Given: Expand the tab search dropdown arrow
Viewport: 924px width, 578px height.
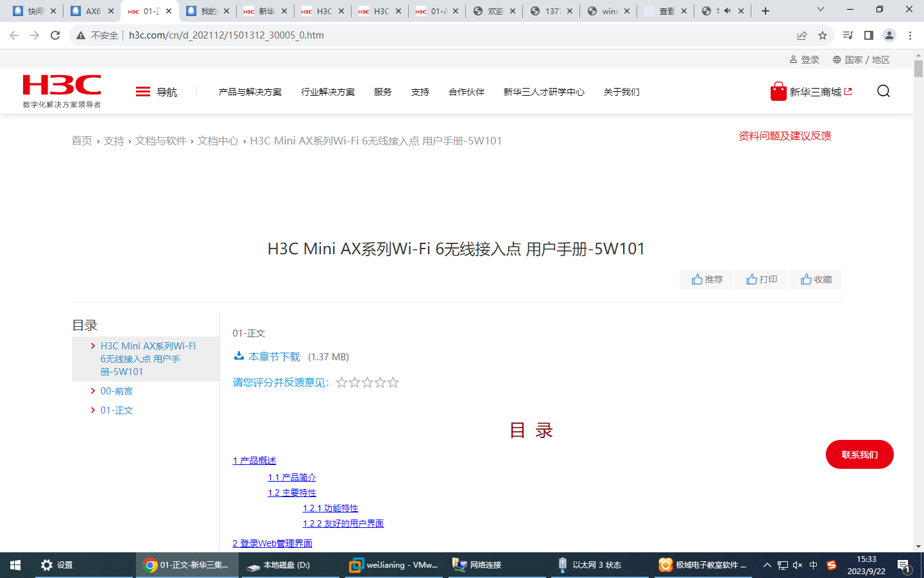Looking at the screenshot, I should (x=820, y=10).
